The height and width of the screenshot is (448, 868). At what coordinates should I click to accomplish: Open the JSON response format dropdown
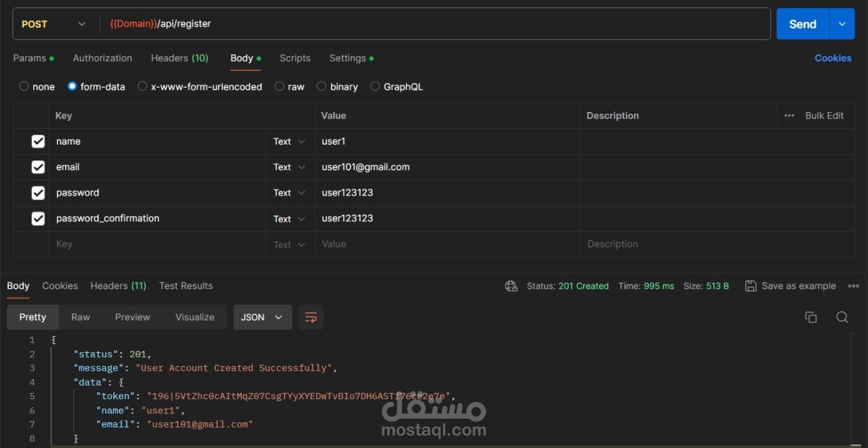click(x=262, y=317)
